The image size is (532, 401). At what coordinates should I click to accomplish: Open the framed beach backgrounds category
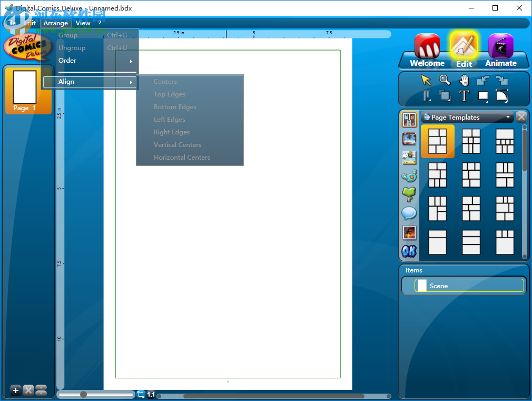(x=409, y=139)
